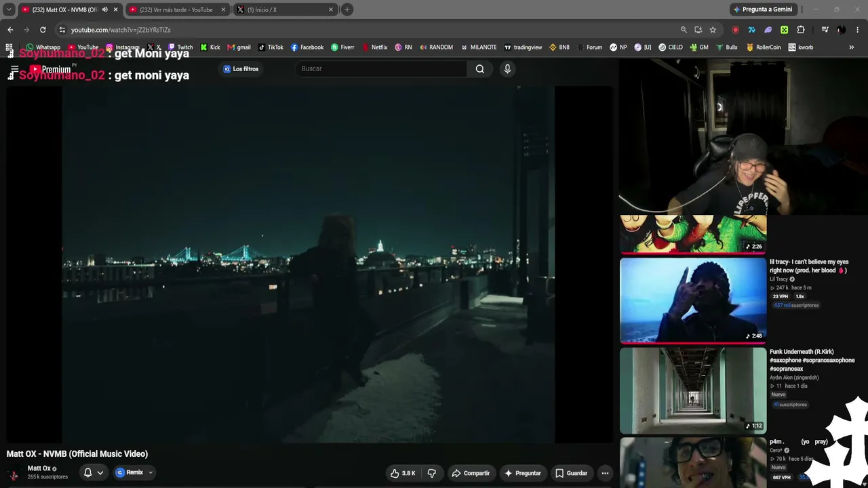
Task: Click the Compartir share button
Action: click(471, 473)
